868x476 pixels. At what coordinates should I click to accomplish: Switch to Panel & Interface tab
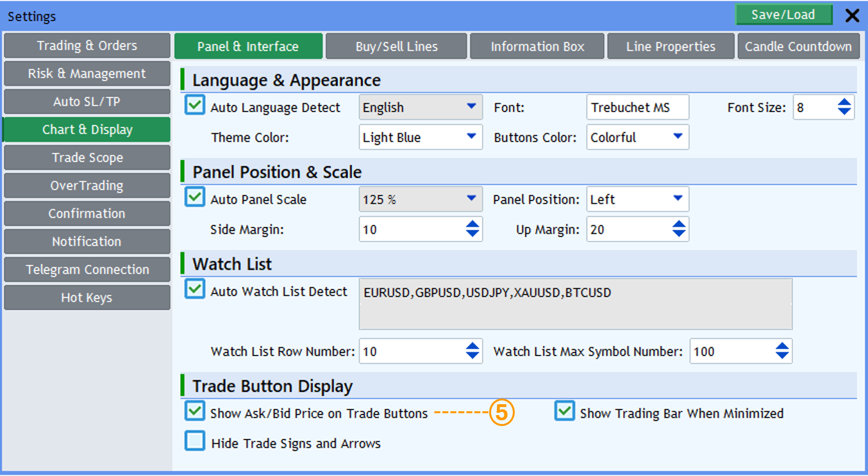[x=248, y=46]
